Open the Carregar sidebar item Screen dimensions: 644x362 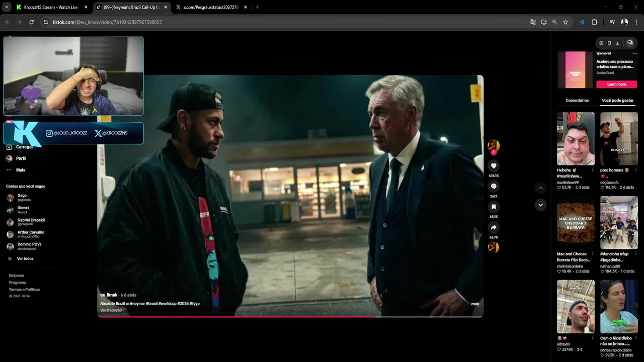[x=24, y=147]
